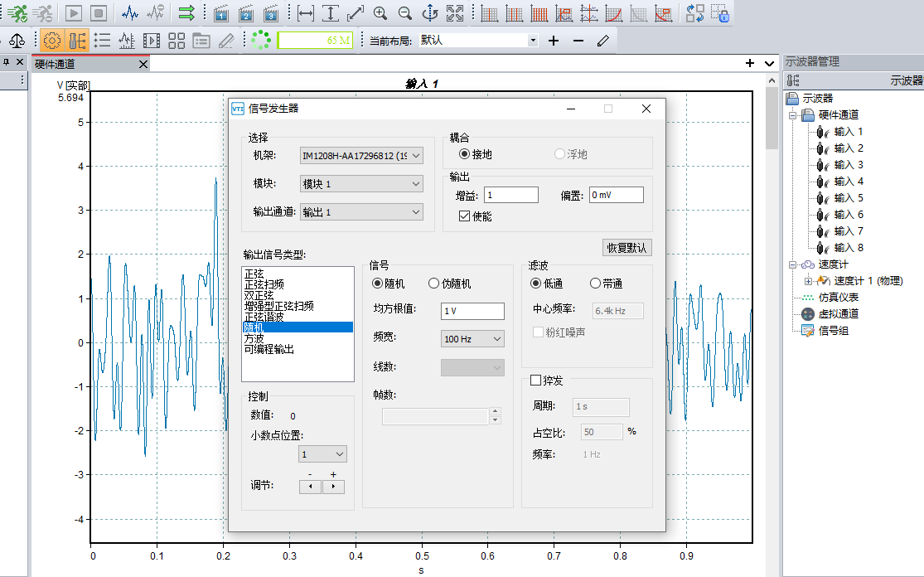The image size is (924, 577).
Task: Click the 恢复默认 restore defaults button
Action: 627,248
